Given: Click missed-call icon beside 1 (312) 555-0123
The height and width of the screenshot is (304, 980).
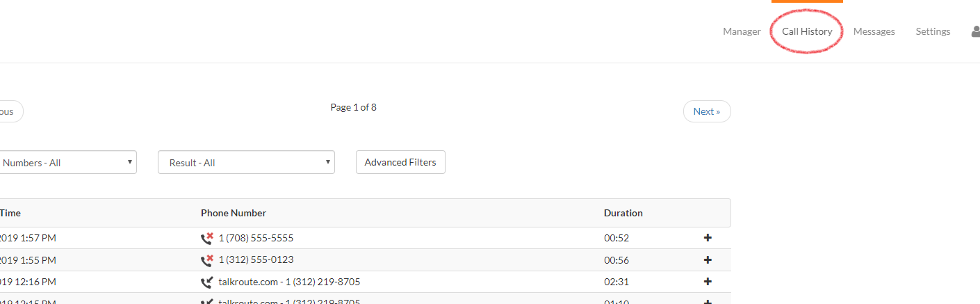Looking at the screenshot, I should click(207, 260).
